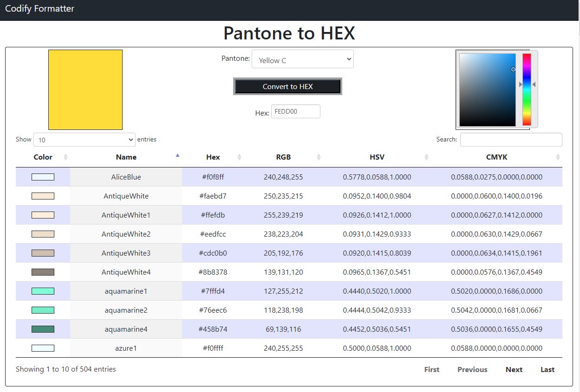Click the circular handle in the color picker
The height and width of the screenshot is (392, 580).
pos(513,69)
